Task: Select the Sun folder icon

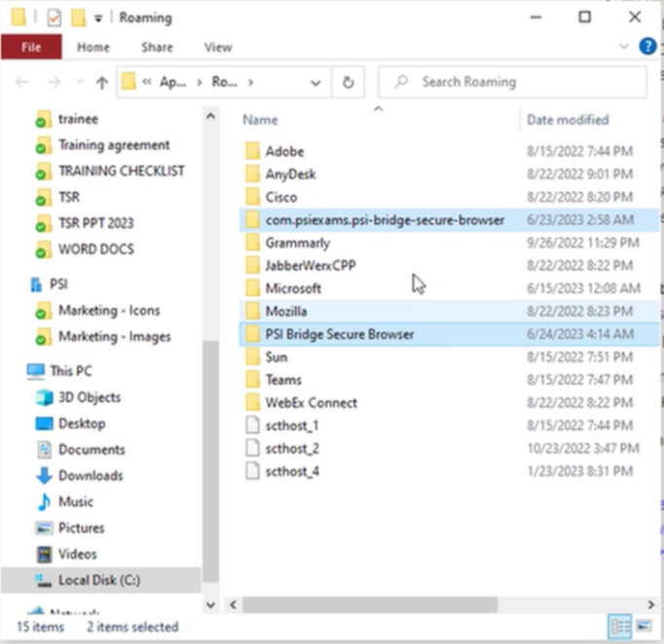Action: tap(253, 358)
